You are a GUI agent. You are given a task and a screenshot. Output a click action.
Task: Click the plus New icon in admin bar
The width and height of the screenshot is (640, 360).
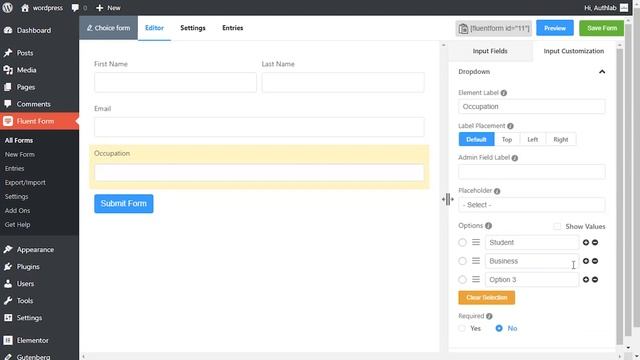pyautogui.click(x=100, y=8)
